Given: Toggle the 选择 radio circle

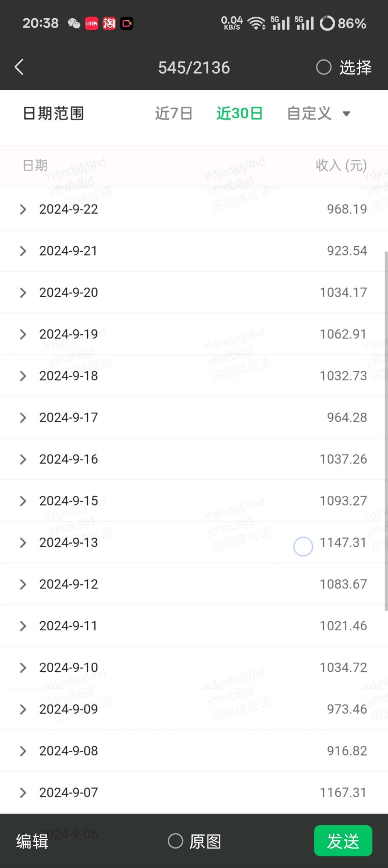Looking at the screenshot, I should point(323,67).
